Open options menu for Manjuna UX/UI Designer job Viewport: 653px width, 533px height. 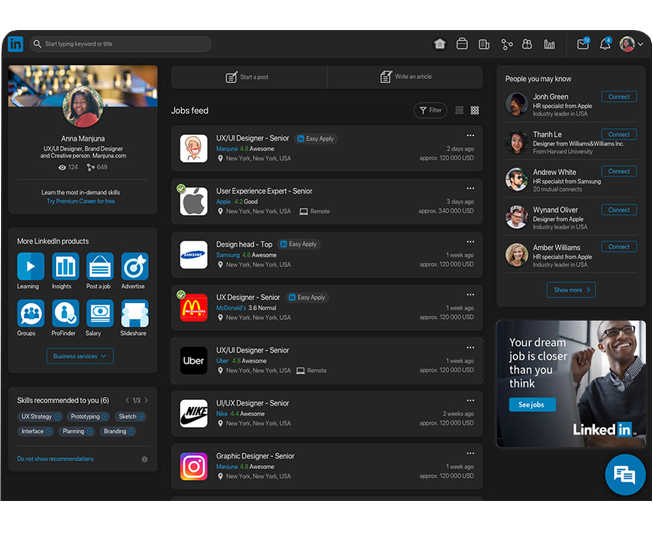coord(470,135)
